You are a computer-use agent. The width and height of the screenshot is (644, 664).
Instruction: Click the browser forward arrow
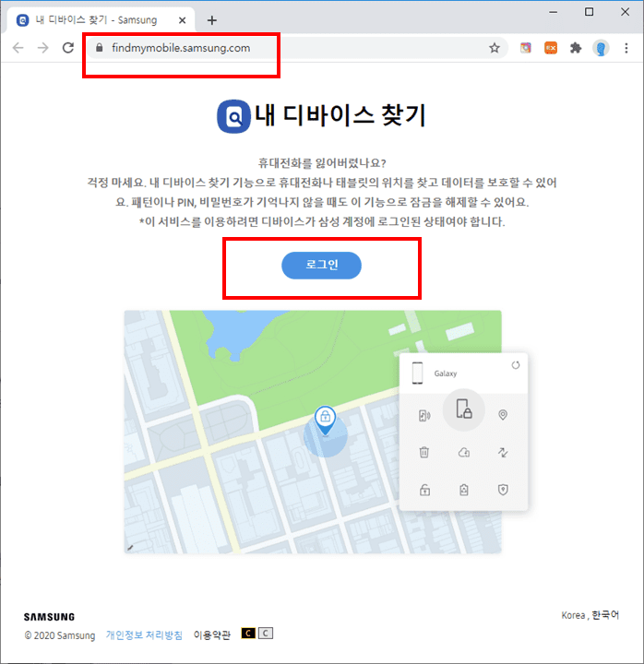[x=42, y=48]
